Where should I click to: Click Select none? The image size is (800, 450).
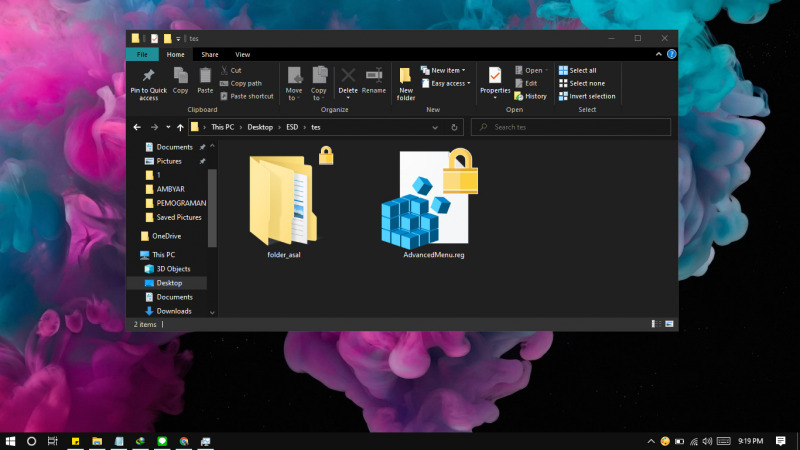pyautogui.click(x=582, y=83)
